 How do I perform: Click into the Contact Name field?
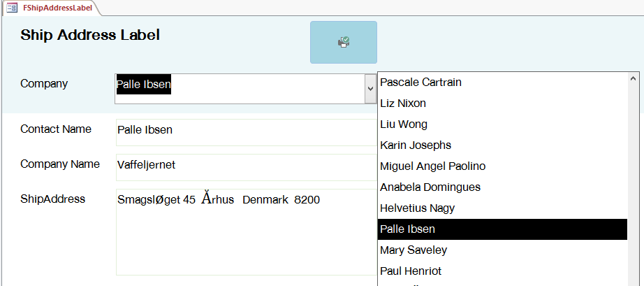244,130
